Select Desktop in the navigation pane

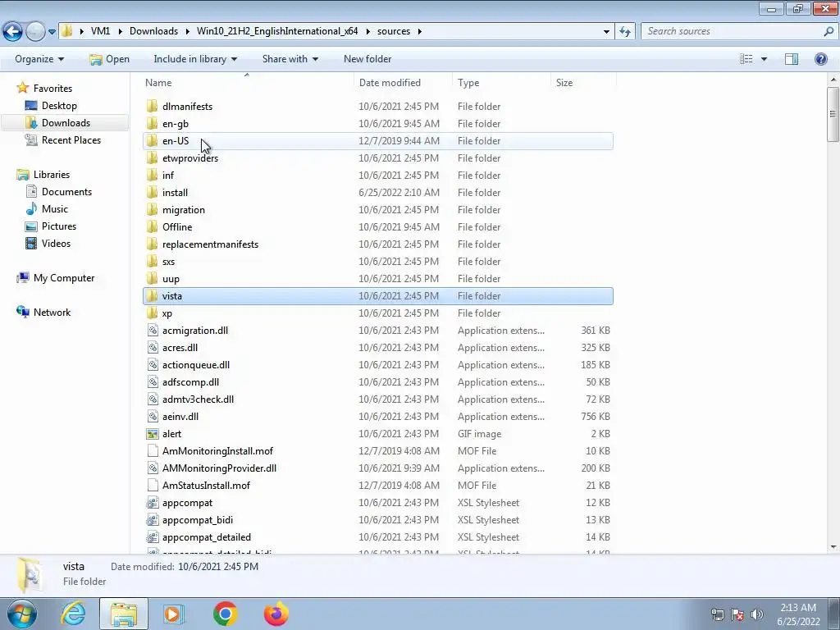click(59, 106)
